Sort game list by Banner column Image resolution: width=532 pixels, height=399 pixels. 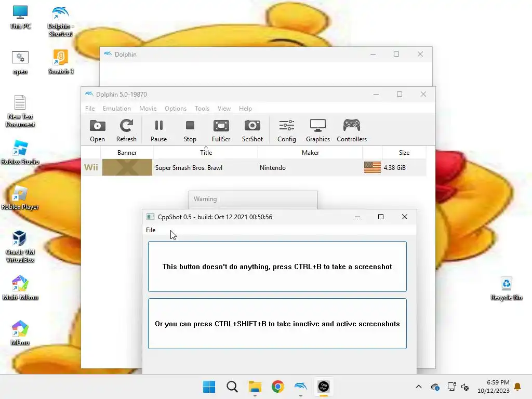point(127,153)
